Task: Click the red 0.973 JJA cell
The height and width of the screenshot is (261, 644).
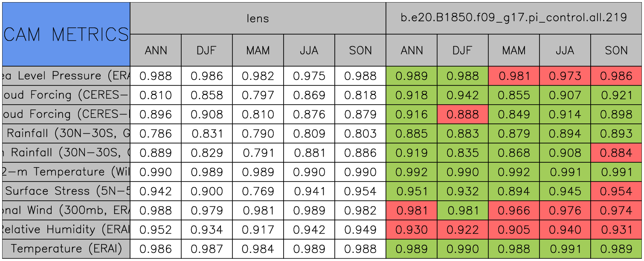Action: click(x=565, y=76)
